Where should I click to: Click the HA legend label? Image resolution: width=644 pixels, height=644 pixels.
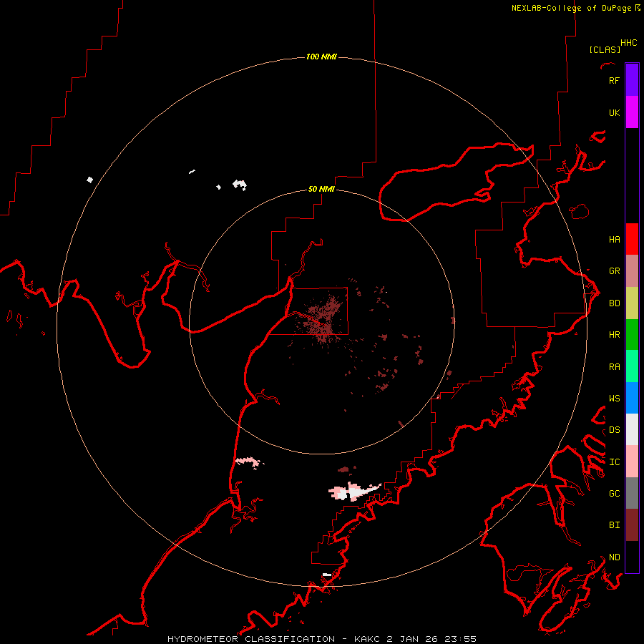[614, 239]
